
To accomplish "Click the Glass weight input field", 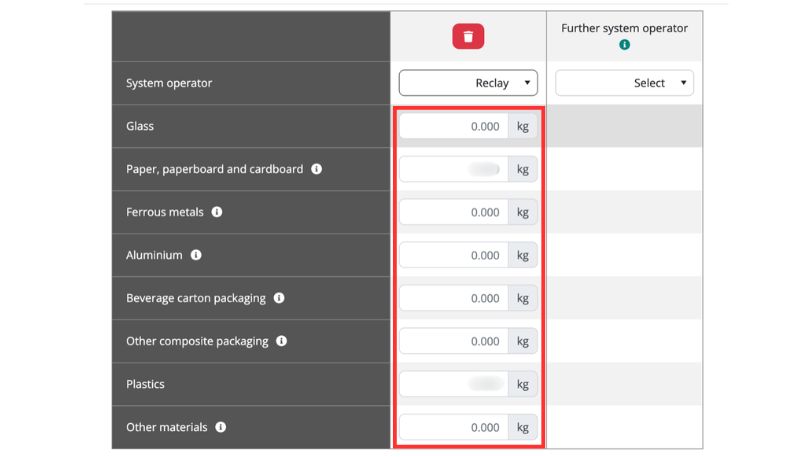I will tap(453, 126).
